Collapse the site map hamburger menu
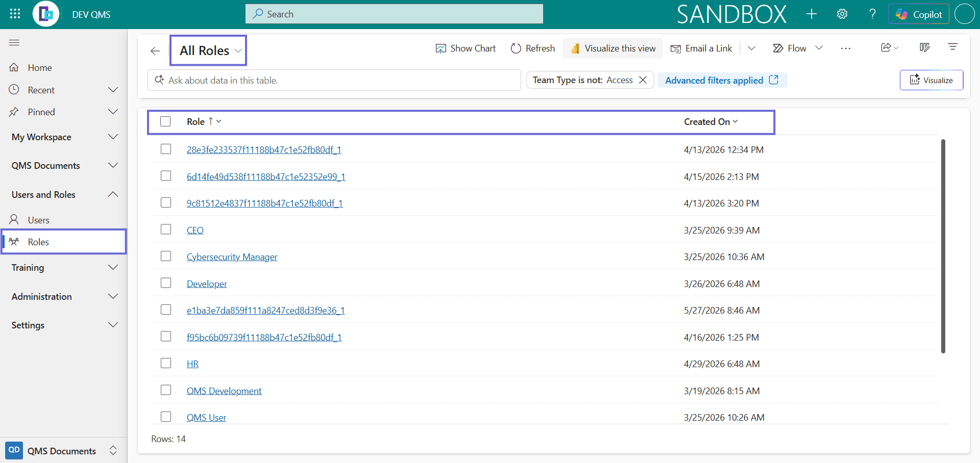 [x=14, y=42]
